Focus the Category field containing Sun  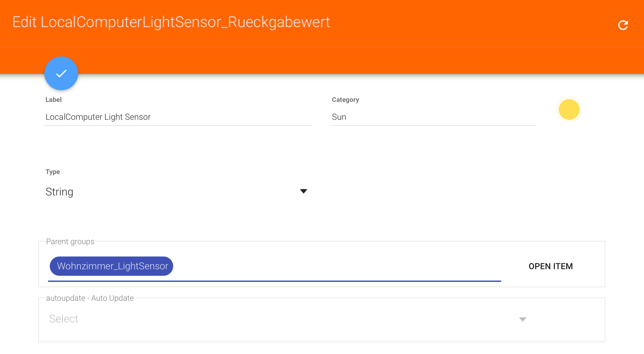click(433, 117)
